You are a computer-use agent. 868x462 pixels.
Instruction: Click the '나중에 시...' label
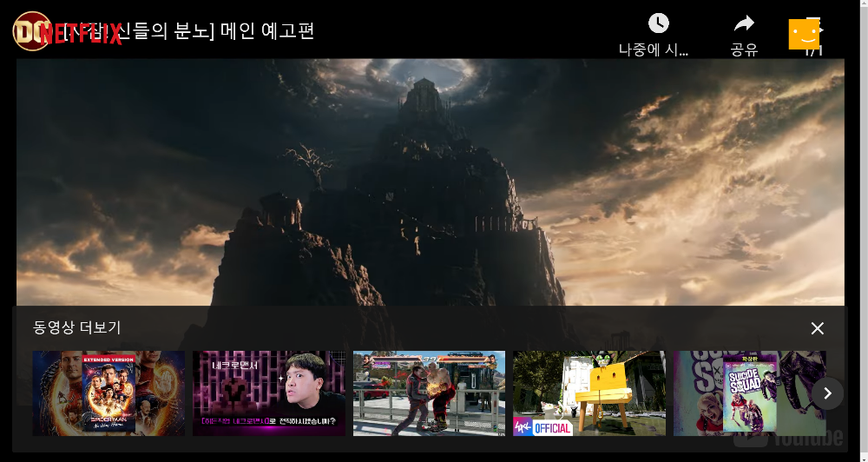pyautogui.click(x=654, y=49)
